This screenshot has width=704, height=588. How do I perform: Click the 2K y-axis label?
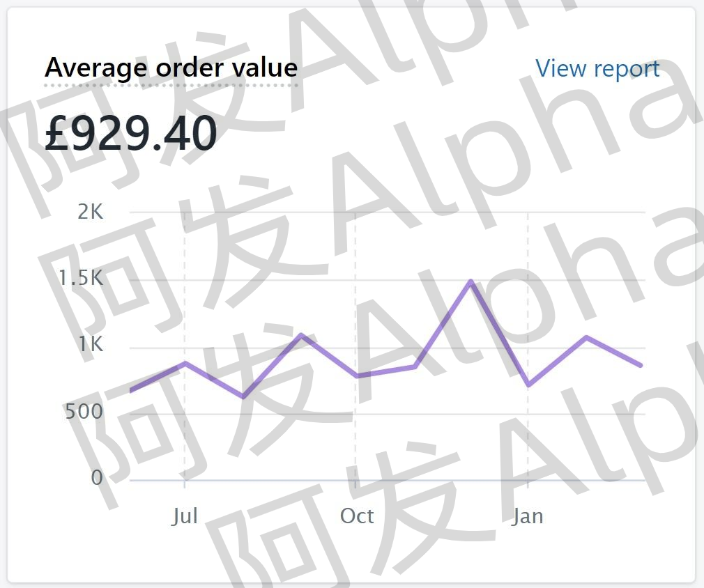click(x=90, y=211)
